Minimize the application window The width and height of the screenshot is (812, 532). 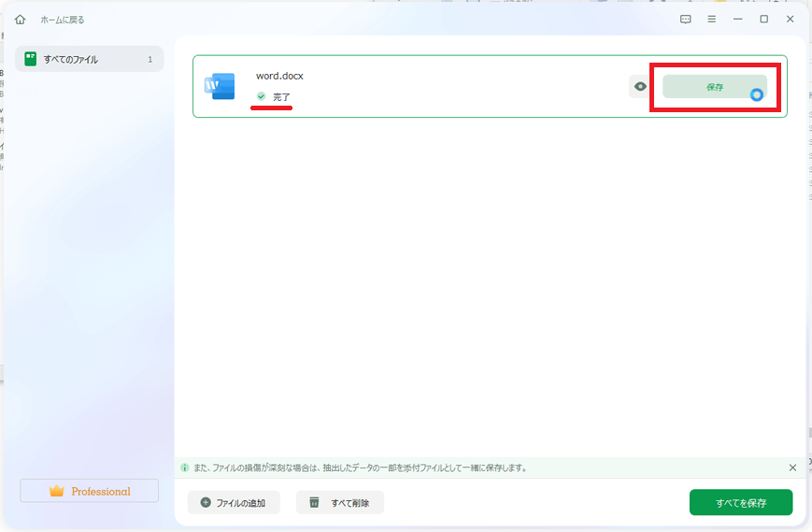point(738,20)
